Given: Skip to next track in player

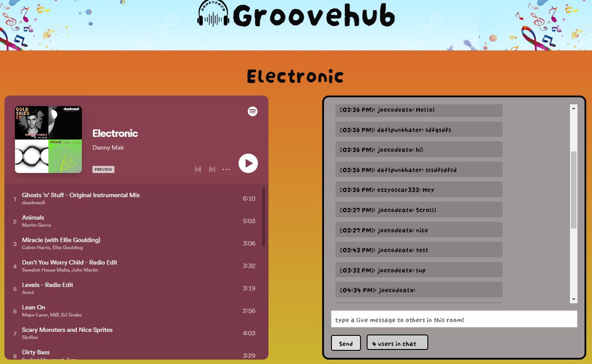Looking at the screenshot, I should point(212,169).
